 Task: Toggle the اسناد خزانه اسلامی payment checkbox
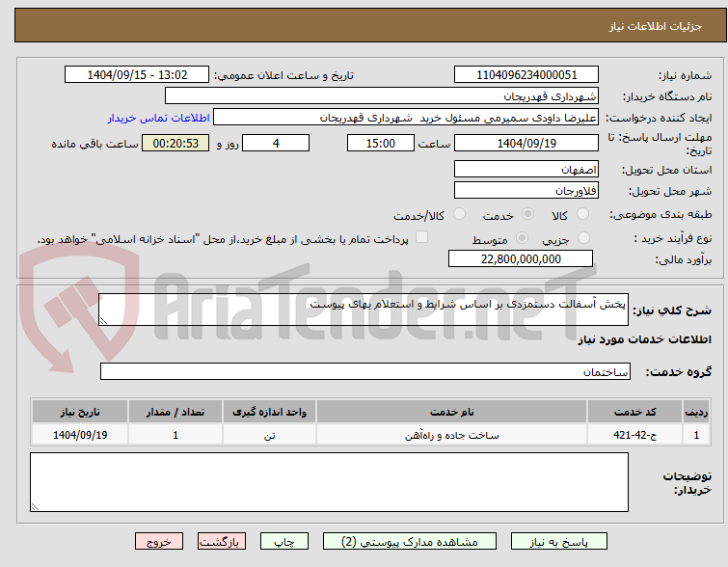pyautogui.click(x=421, y=237)
